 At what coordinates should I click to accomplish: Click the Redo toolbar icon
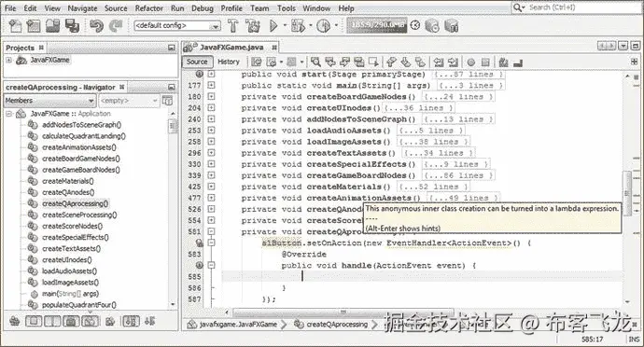coord(116,26)
